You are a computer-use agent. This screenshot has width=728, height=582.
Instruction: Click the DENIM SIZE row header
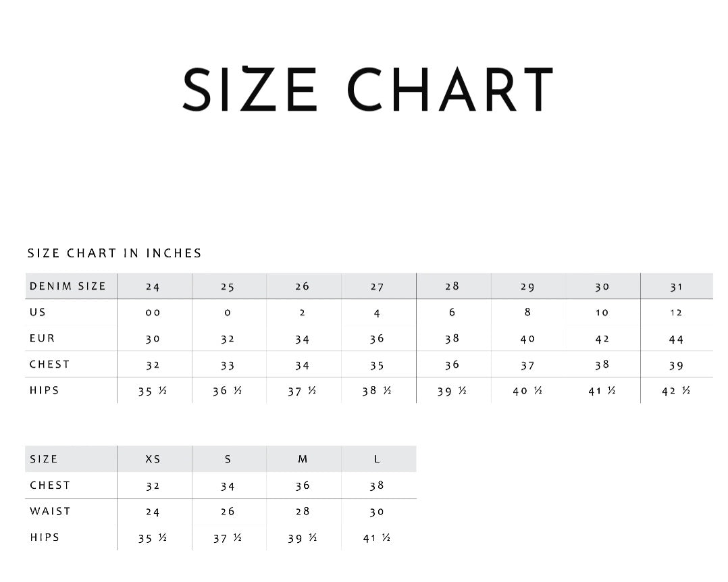click(68, 286)
